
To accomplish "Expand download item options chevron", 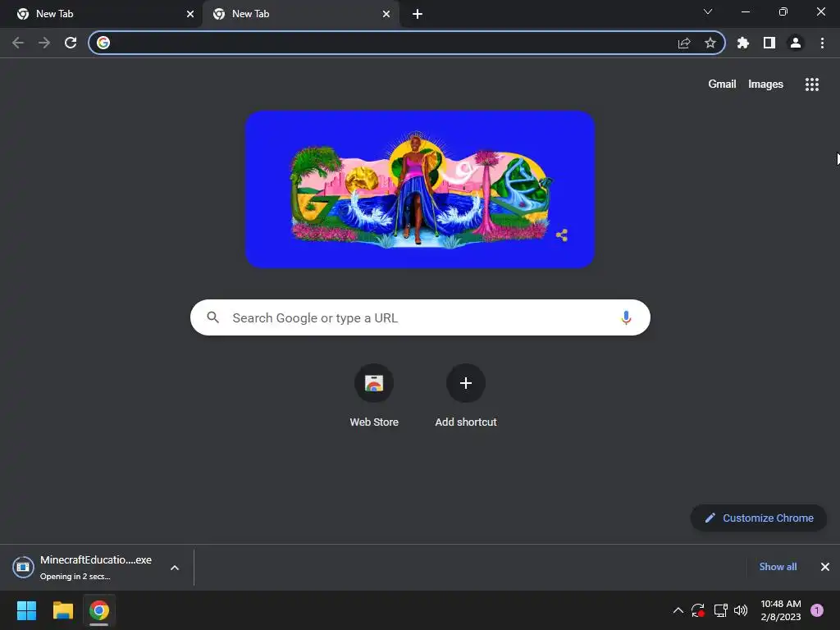I will coord(175,568).
